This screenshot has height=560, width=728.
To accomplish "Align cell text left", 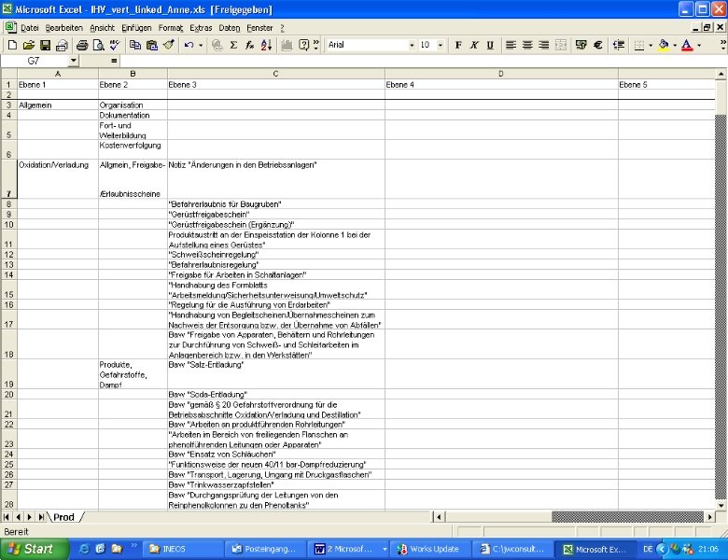I will coord(511,45).
